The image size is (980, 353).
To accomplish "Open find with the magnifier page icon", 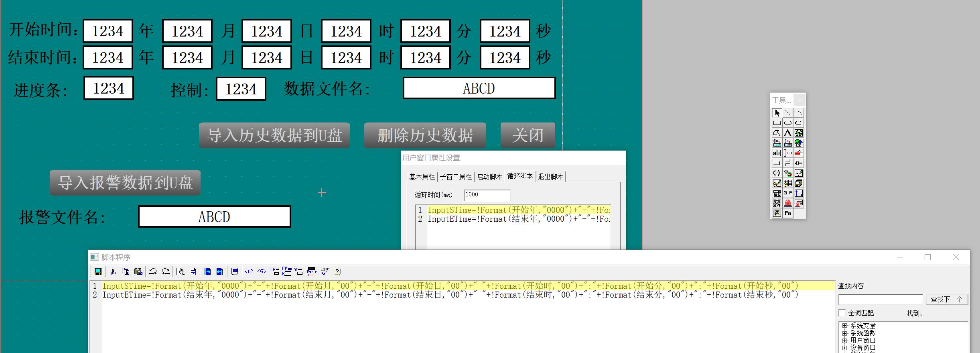I will tap(181, 271).
